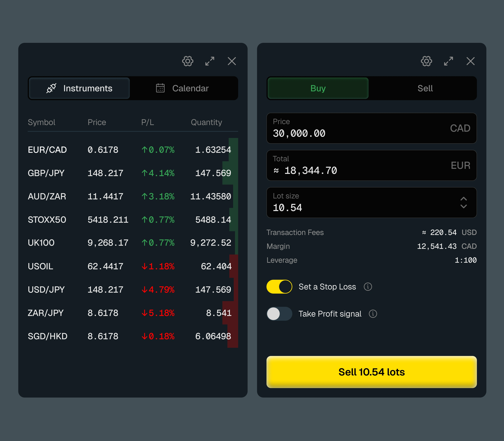Open settings gear in instruments panel
504x441 pixels.
[x=188, y=61]
